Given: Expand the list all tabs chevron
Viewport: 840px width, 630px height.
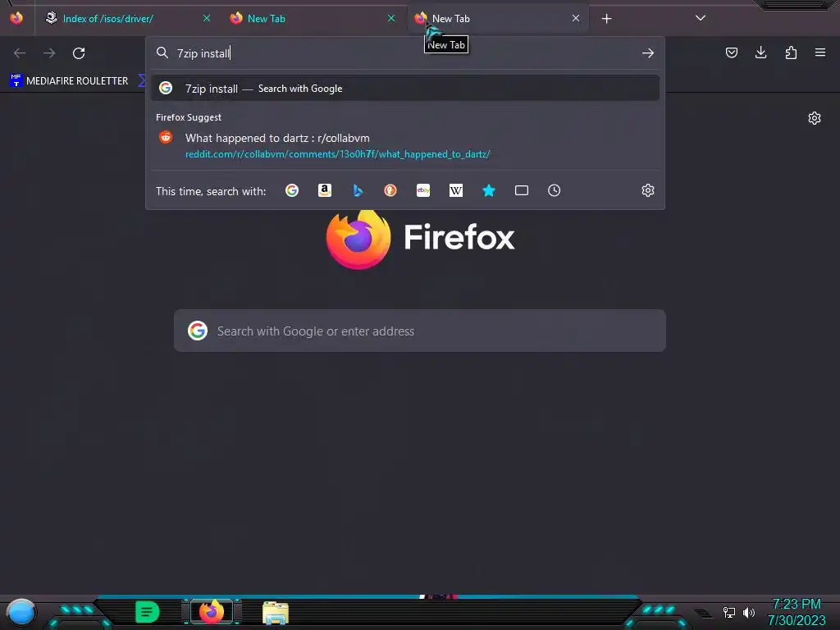Looking at the screenshot, I should [701, 18].
